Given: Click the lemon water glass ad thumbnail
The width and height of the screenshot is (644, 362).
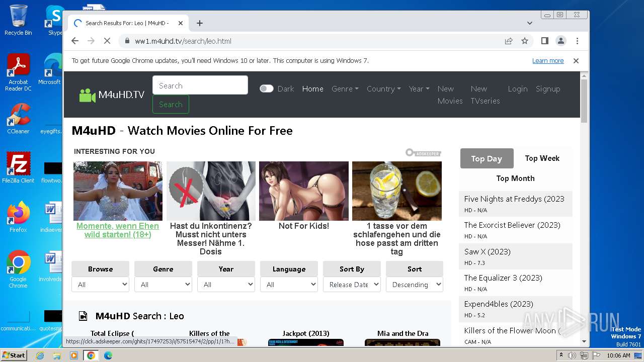Looking at the screenshot, I should click(x=397, y=191).
